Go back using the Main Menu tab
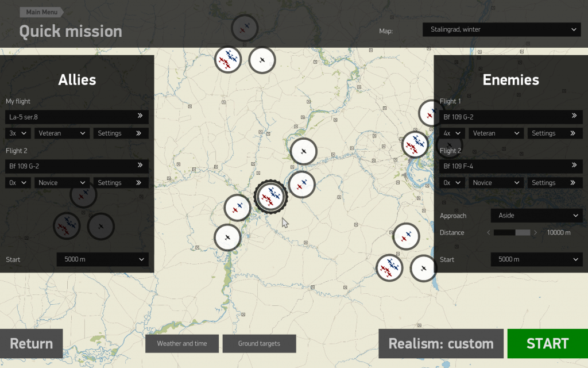This screenshot has height=368, width=588. [41, 12]
